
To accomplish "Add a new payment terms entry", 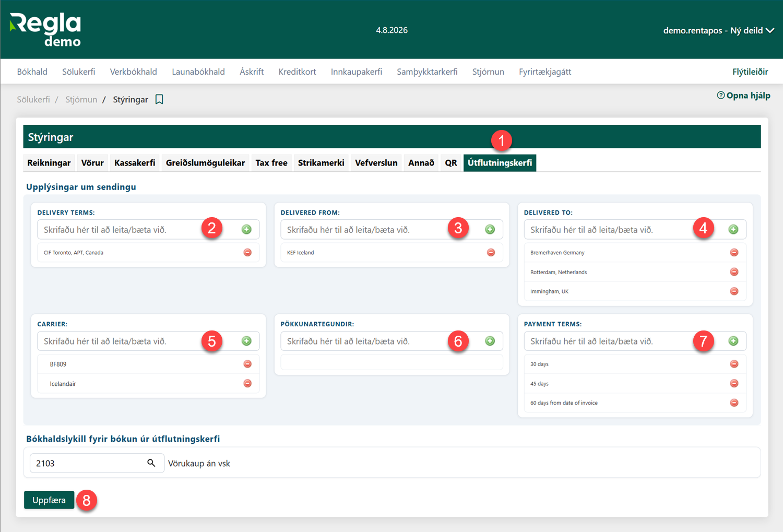I will (x=733, y=341).
